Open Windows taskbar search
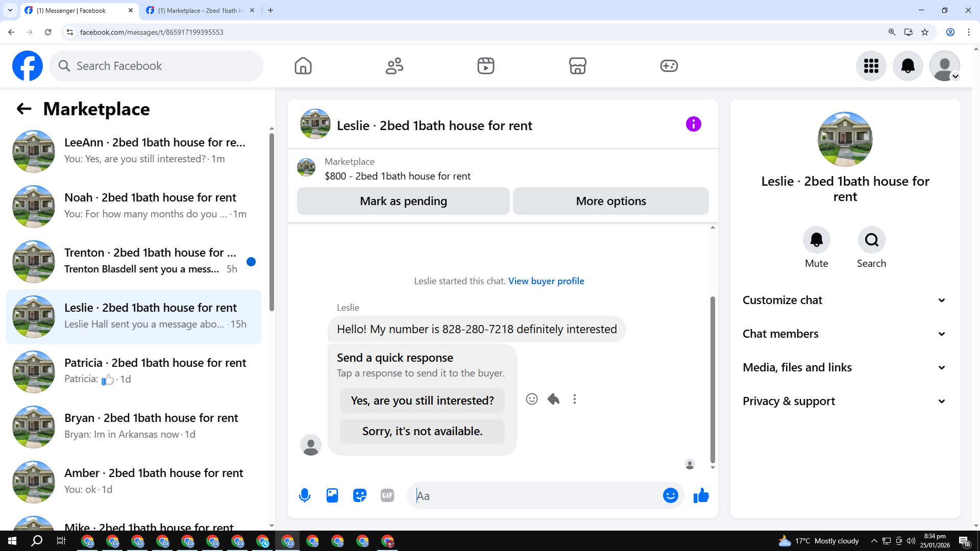 (x=37, y=541)
